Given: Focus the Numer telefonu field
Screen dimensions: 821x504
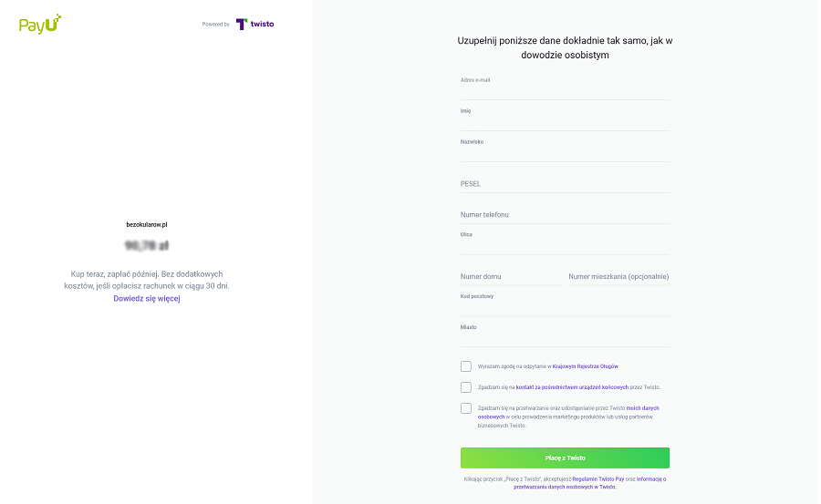Looking at the screenshot, I should pyautogui.click(x=565, y=214).
